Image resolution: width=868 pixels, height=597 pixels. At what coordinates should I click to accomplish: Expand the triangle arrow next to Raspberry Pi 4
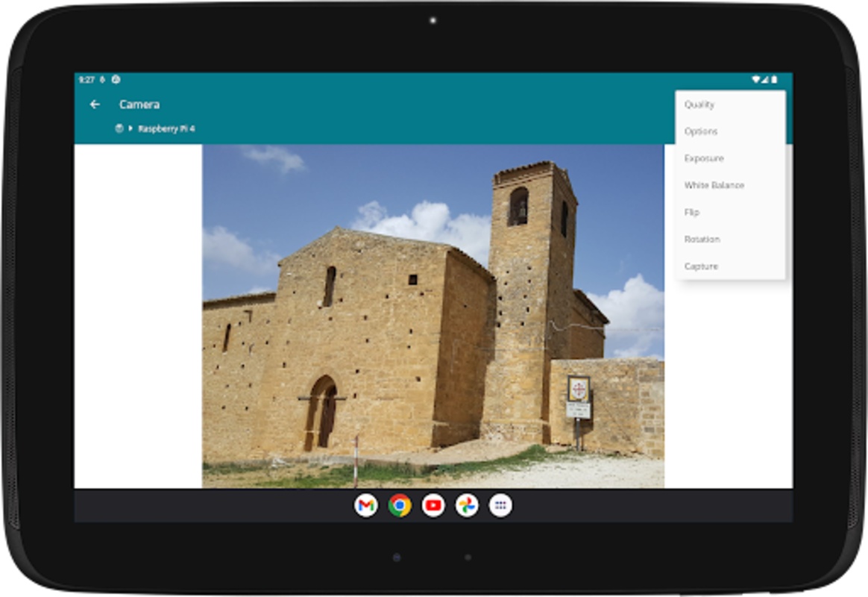[130, 128]
